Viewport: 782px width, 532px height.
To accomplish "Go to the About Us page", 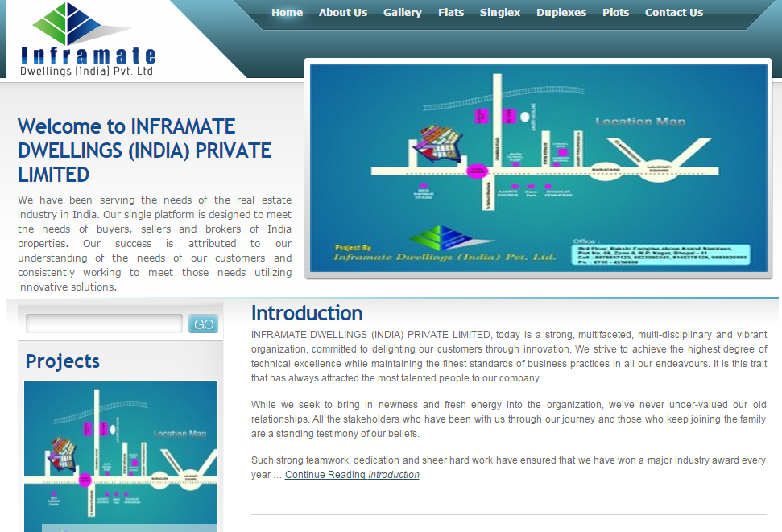I will click(342, 12).
